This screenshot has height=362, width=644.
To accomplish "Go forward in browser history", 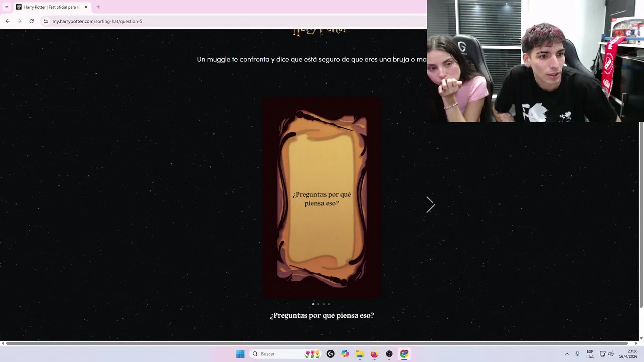I will (x=19, y=21).
